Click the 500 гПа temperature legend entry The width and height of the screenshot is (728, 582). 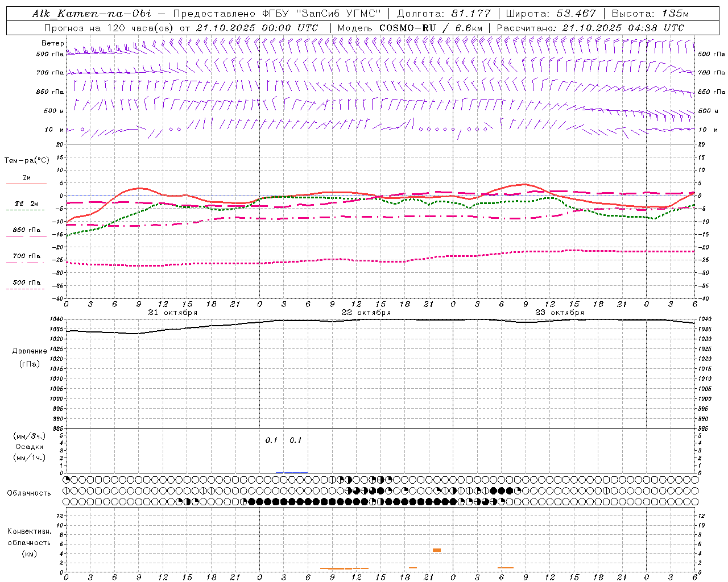27,282
